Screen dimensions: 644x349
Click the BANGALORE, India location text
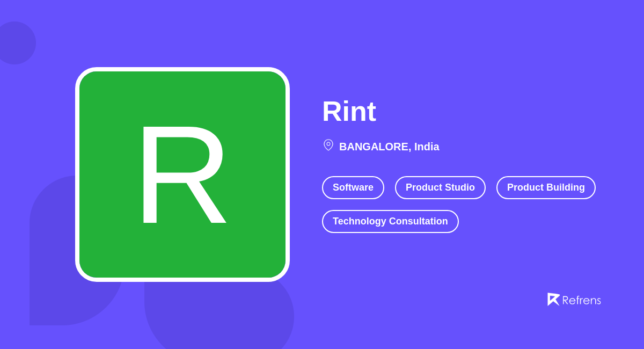tap(389, 146)
